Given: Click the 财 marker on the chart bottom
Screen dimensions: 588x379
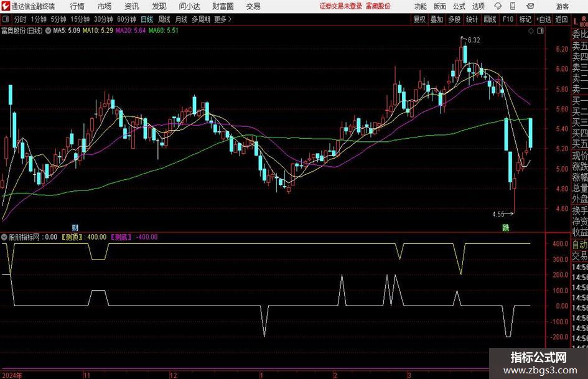Looking at the screenshot, I should [x=75, y=227].
